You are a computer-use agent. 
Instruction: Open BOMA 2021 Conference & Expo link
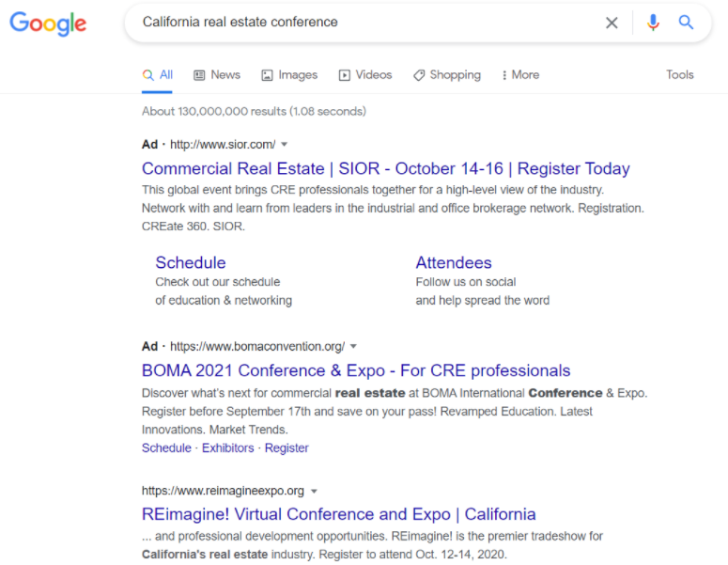click(356, 370)
